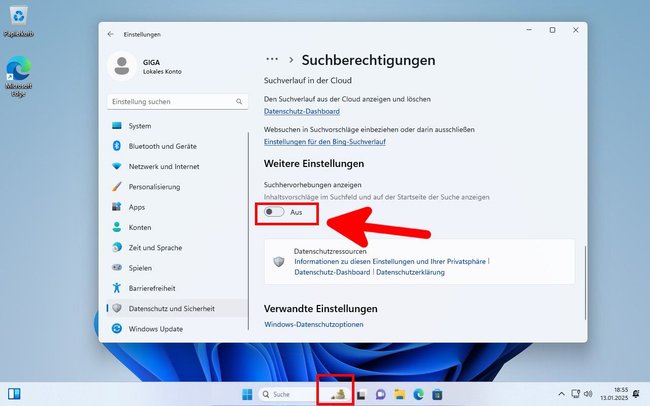Expand the hidden system tray icons
Viewport: 650px width, 406px height.
(561, 394)
